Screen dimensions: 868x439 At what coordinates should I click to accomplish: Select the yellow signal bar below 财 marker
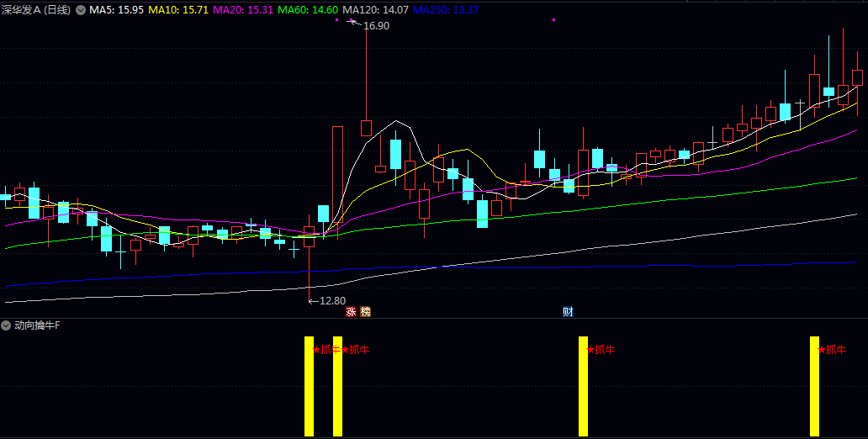click(x=584, y=386)
